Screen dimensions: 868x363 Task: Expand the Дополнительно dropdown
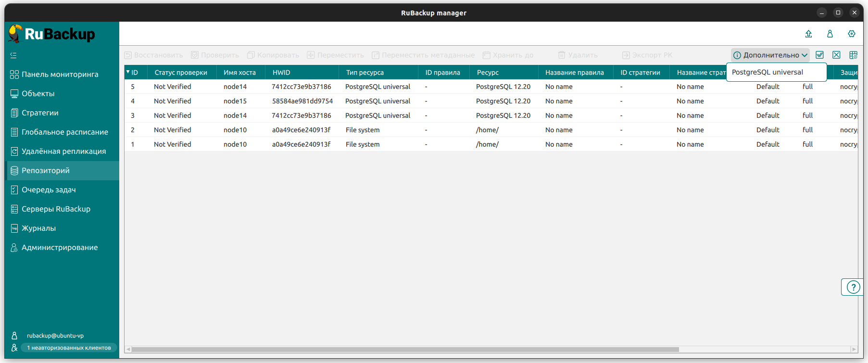point(770,55)
